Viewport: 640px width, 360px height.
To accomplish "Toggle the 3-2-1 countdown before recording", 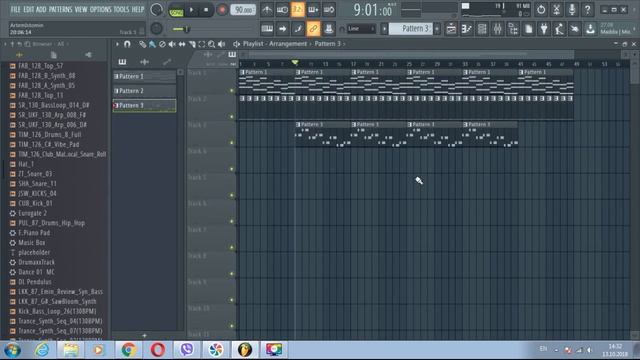I will [298, 9].
